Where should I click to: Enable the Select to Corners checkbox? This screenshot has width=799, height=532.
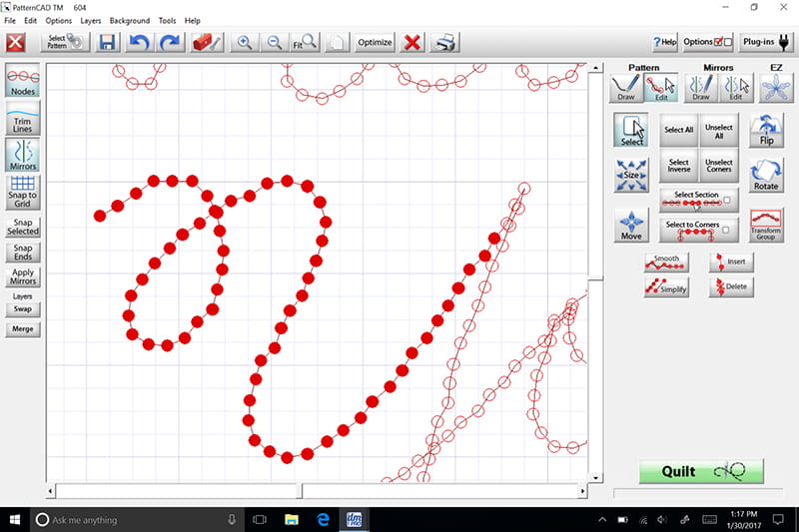(727, 230)
